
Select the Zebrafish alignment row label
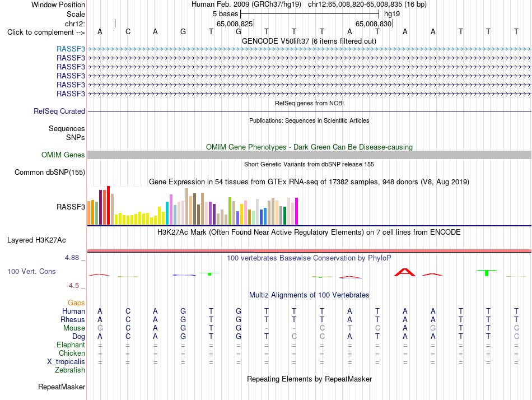point(70,370)
